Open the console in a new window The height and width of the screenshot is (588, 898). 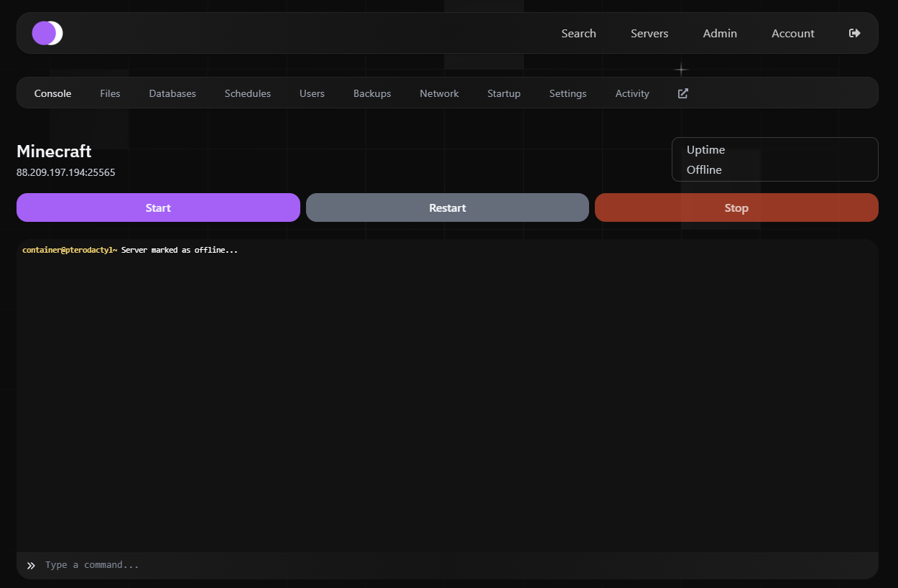[682, 93]
